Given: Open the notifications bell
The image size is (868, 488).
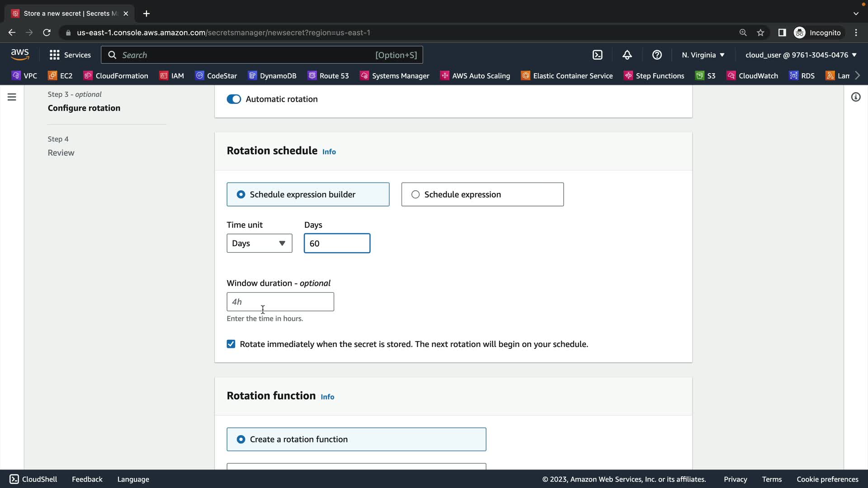Looking at the screenshot, I should [627, 55].
